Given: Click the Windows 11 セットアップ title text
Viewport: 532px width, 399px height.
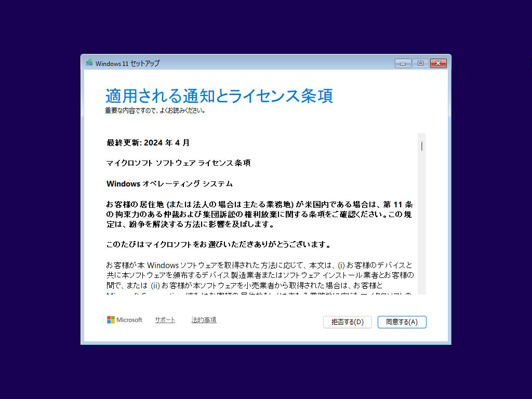Looking at the screenshot, I should click(x=127, y=63).
